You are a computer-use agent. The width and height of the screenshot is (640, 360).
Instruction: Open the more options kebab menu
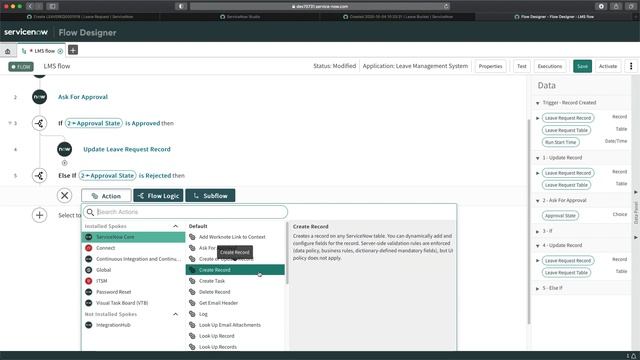click(631, 66)
